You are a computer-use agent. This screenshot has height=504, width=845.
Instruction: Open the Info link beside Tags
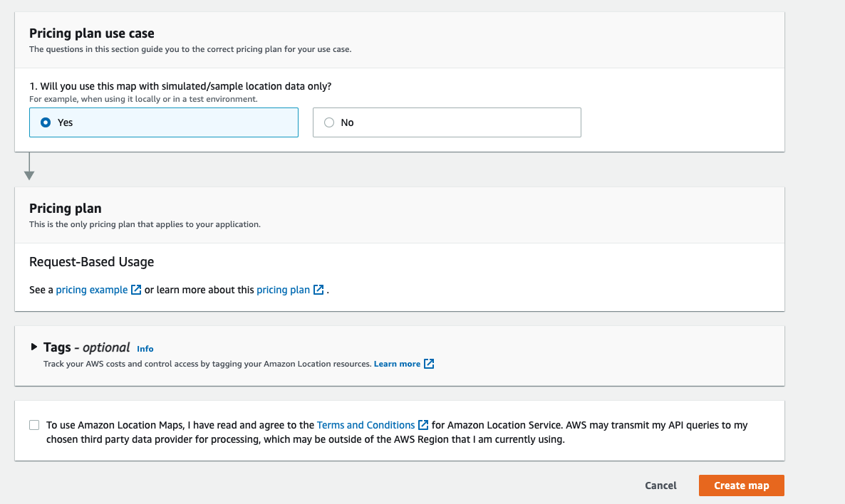click(x=145, y=349)
